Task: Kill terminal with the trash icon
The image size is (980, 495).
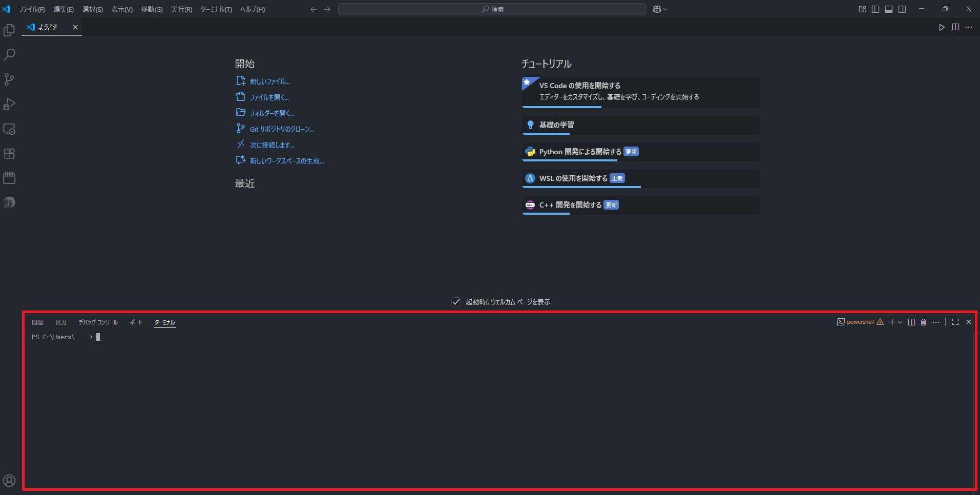Action: point(923,322)
